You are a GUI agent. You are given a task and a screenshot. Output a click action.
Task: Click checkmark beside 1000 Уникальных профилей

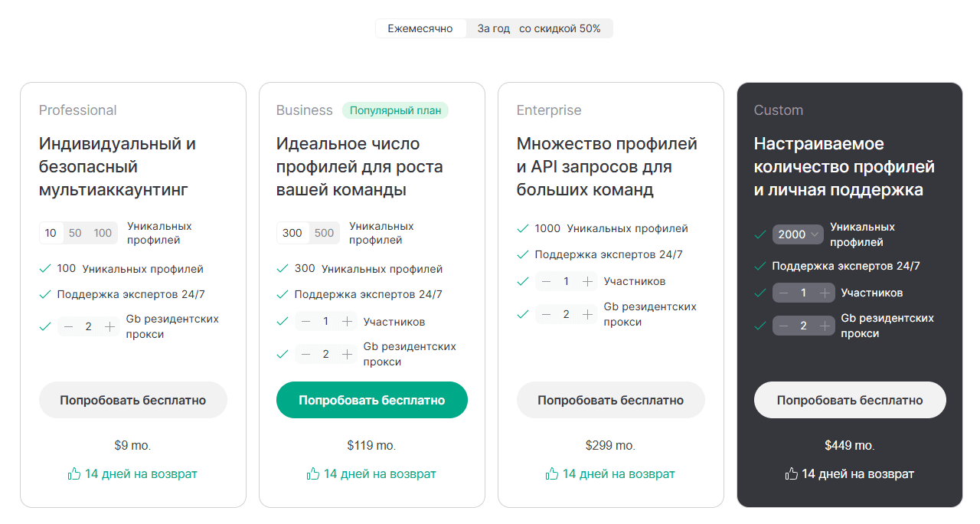[x=523, y=228]
